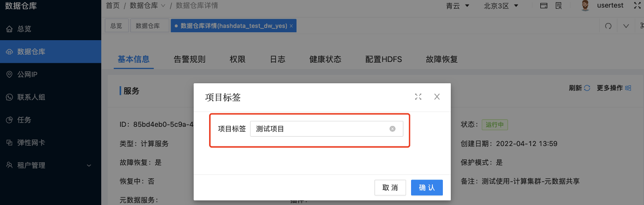Click the 项目标签 input field
The height and width of the screenshot is (205, 644).
coord(327,129)
